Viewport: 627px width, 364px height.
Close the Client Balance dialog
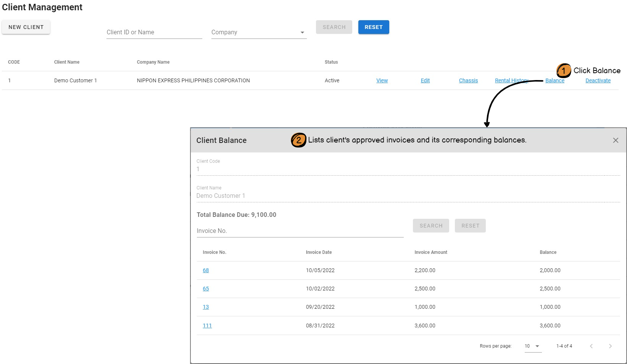(x=615, y=140)
